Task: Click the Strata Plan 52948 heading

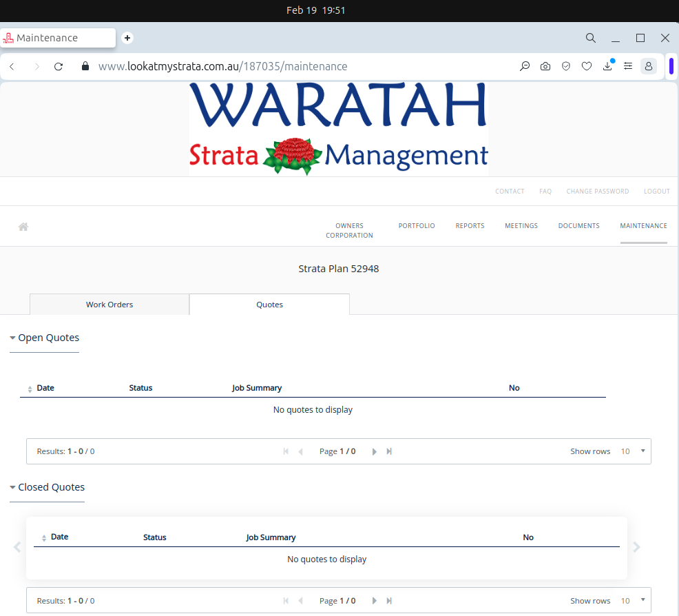Action: [x=339, y=269]
